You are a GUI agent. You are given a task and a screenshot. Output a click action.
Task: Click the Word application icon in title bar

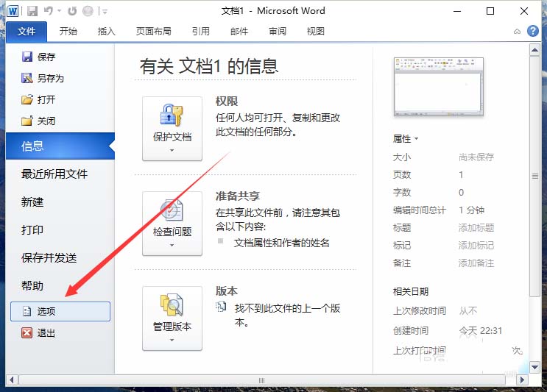(x=13, y=11)
